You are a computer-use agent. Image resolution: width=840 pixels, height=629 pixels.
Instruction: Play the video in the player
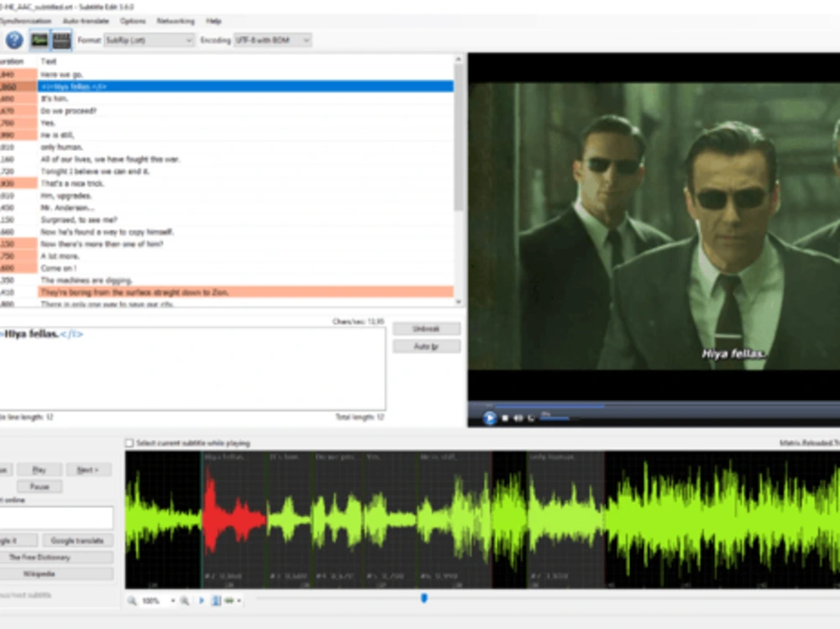pos(489,418)
